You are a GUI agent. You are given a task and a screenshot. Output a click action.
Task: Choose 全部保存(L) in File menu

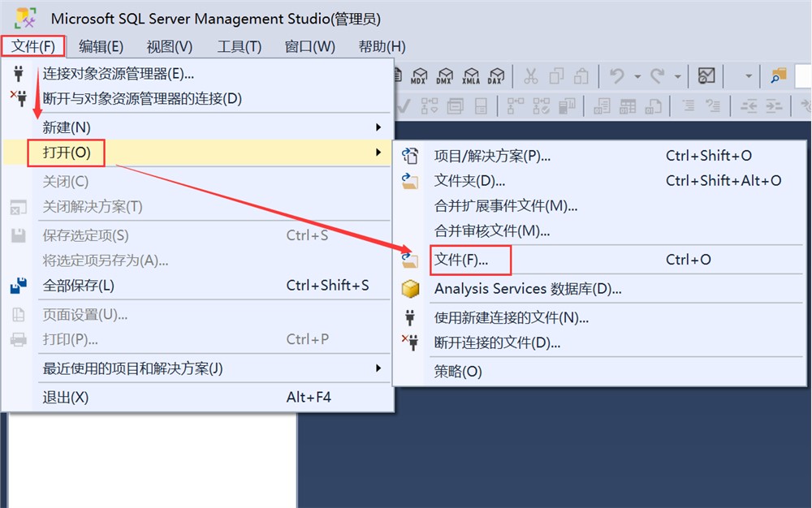[79, 286]
